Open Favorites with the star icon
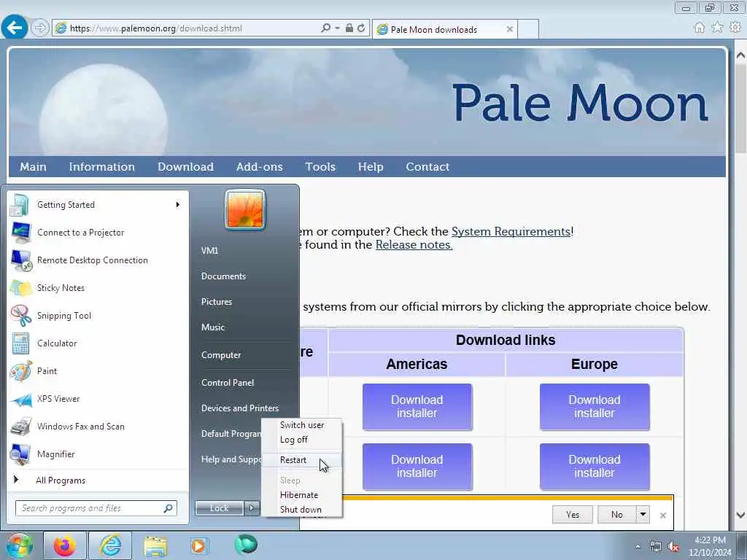747x560 pixels. 717,28
